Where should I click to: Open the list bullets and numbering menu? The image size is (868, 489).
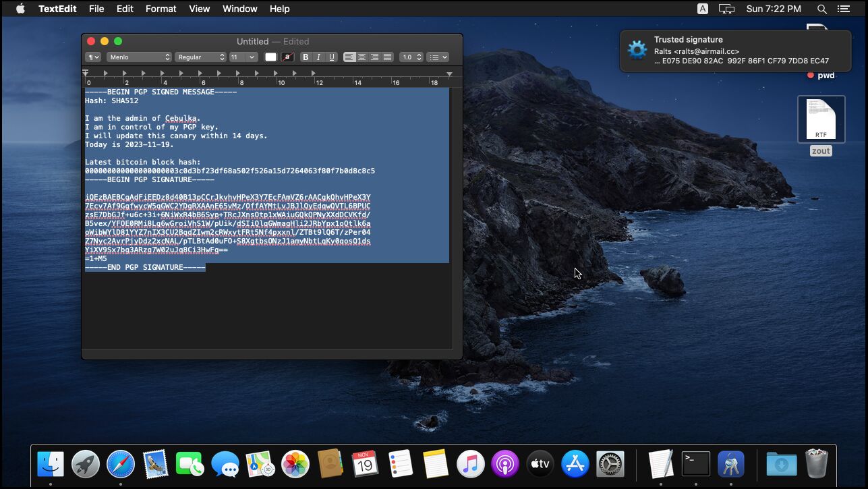coord(438,57)
